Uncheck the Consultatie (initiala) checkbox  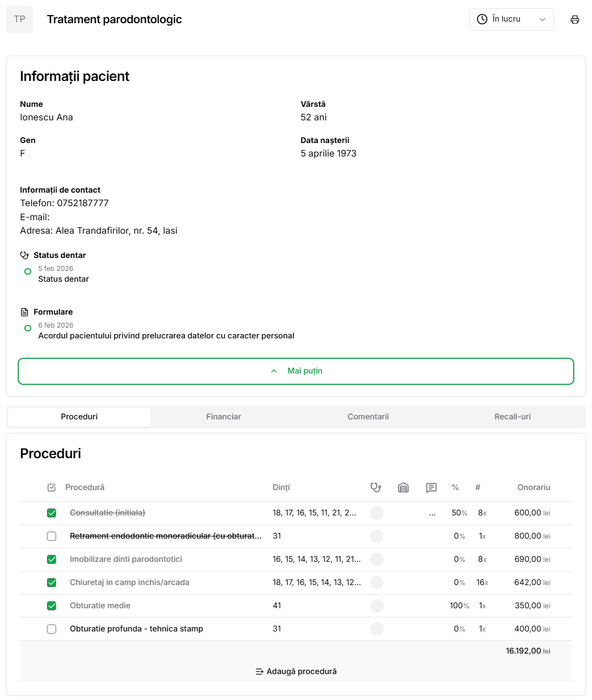52,513
